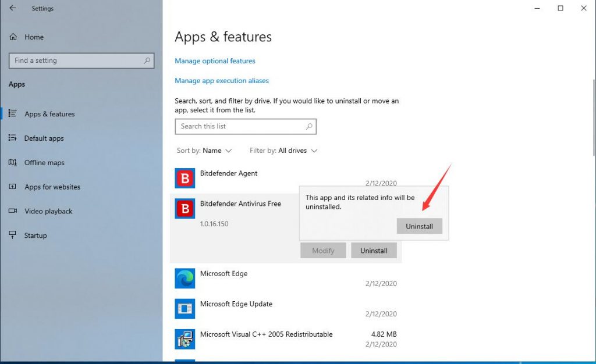Select Bitdefender Agent in the app list
Image resolution: width=596 pixels, height=364 pixels.
(x=286, y=178)
